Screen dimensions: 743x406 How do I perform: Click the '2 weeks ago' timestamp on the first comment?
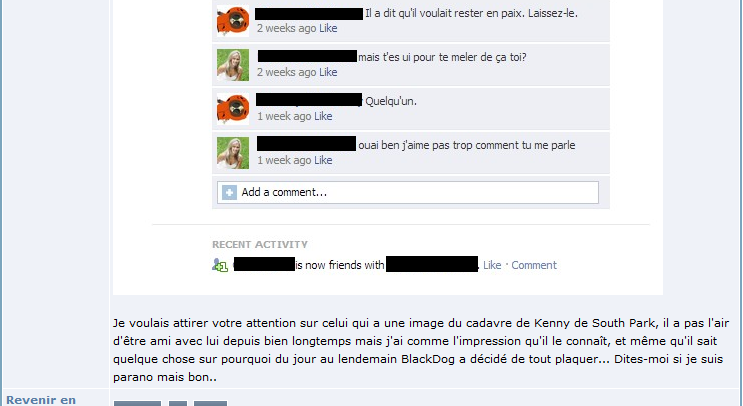[286, 28]
